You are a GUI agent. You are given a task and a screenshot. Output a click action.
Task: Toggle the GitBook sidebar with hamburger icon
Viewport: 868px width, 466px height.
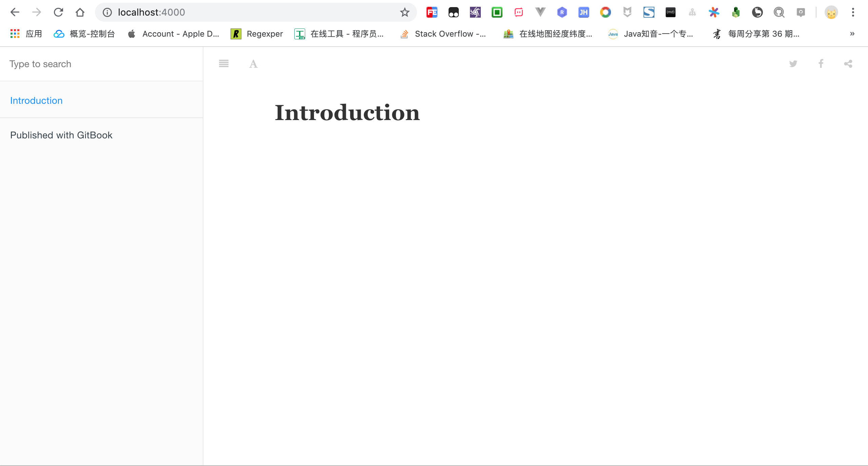click(x=223, y=63)
